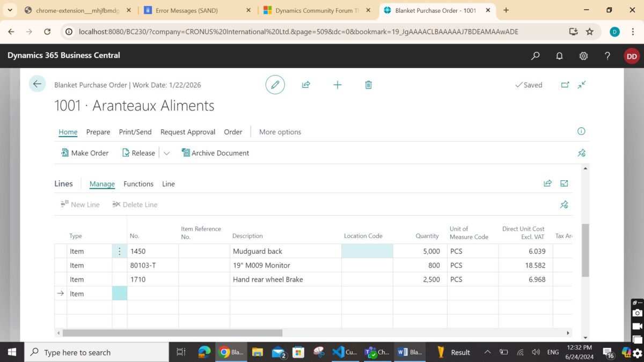Open the notifications bell

click(x=559, y=56)
